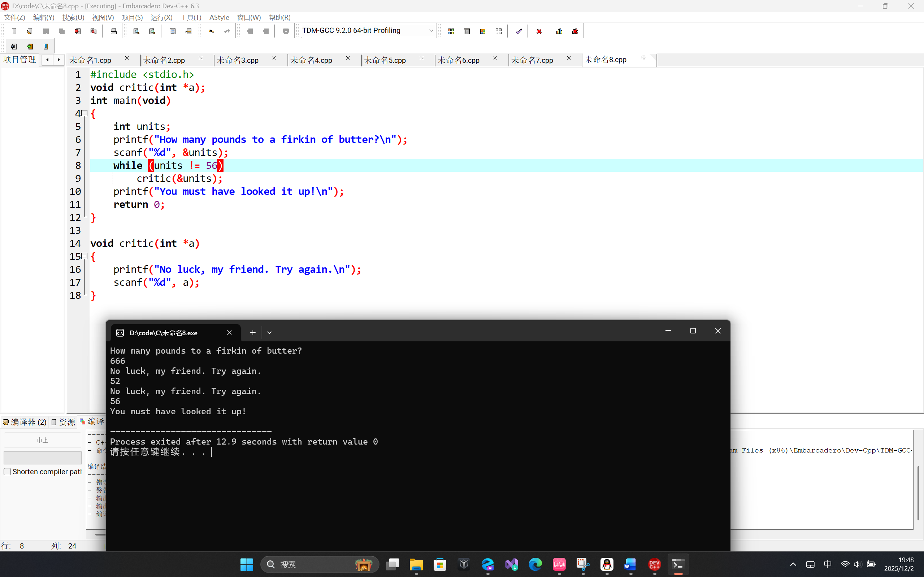Click the red X stop execution icon
The width and height of the screenshot is (924, 577).
point(539,31)
